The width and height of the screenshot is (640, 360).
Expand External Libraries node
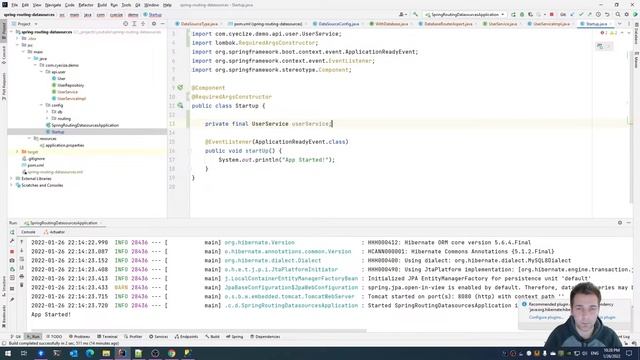(11, 178)
